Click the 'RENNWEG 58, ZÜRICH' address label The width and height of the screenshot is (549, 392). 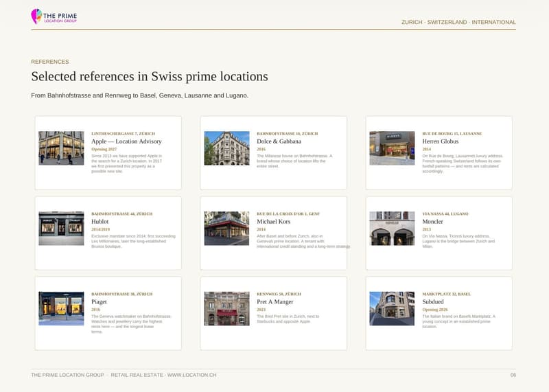point(279,294)
